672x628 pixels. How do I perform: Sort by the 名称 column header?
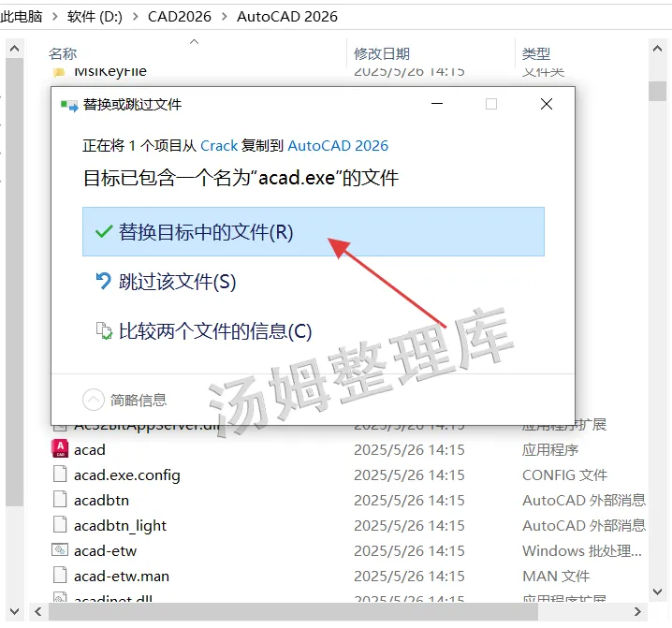click(63, 53)
